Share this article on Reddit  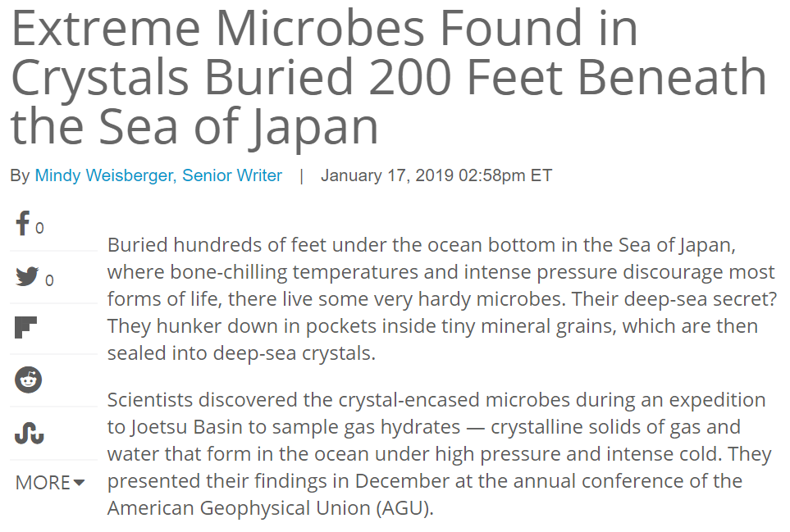28,380
